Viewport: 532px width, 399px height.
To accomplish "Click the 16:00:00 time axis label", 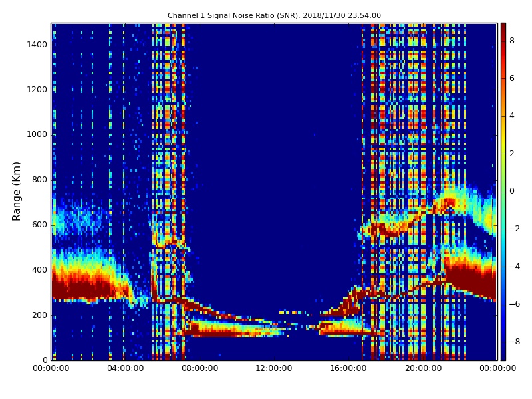I will click(348, 368).
